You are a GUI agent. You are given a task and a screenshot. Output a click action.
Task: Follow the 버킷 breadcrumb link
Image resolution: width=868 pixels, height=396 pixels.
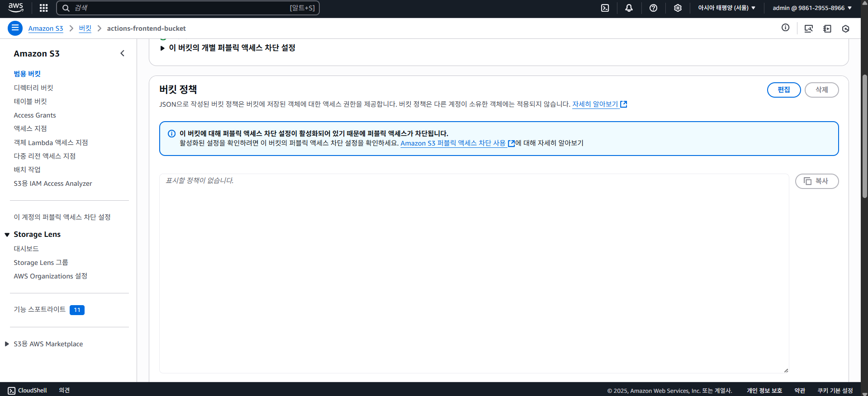tap(85, 28)
